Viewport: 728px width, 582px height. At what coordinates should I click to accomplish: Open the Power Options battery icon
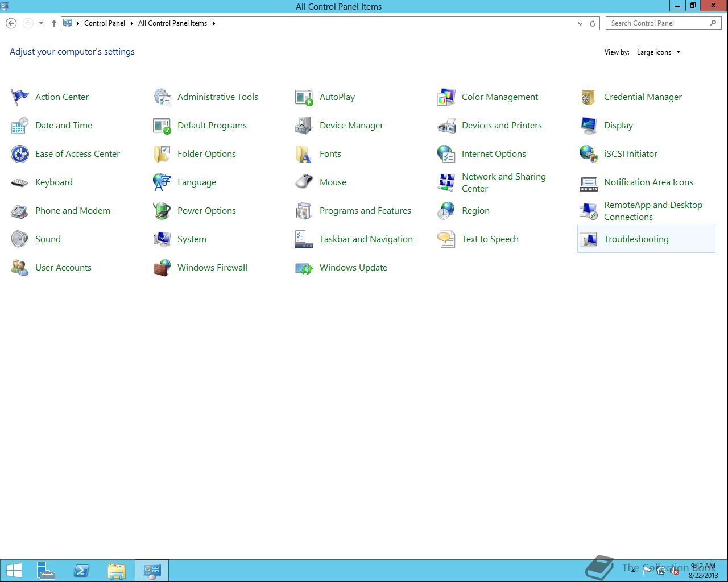[x=162, y=211]
